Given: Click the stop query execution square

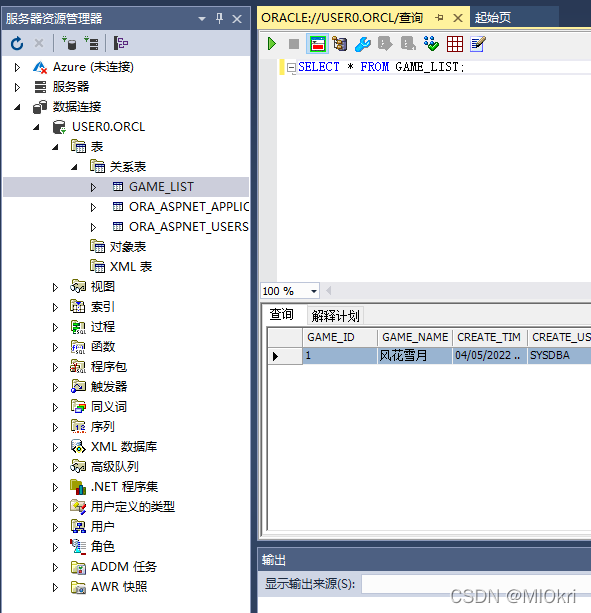Looking at the screenshot, I should coord(294,44).
